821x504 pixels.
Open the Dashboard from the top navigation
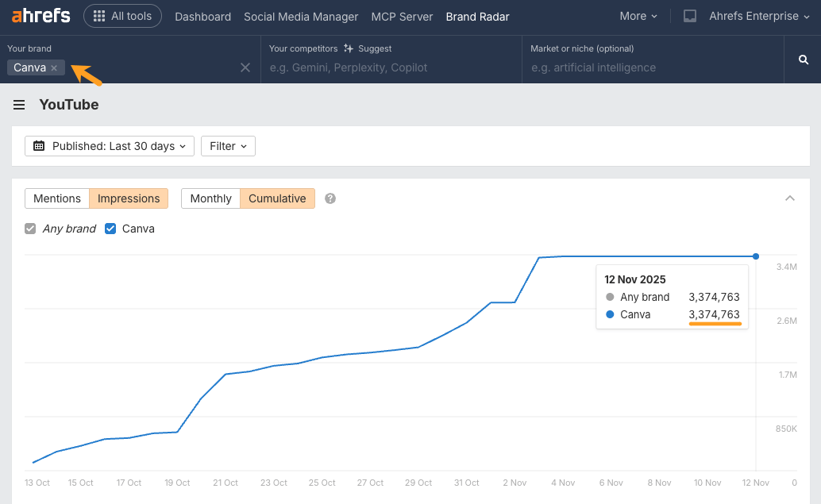(202, 16)
